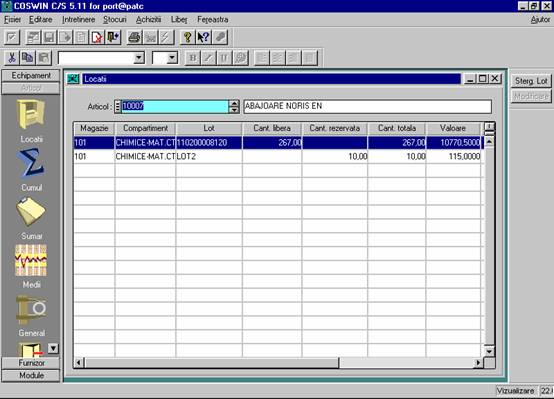Click the Sterg. Lot button
Viewport: 554px width, 399px height.
click(x=531, y=81)
